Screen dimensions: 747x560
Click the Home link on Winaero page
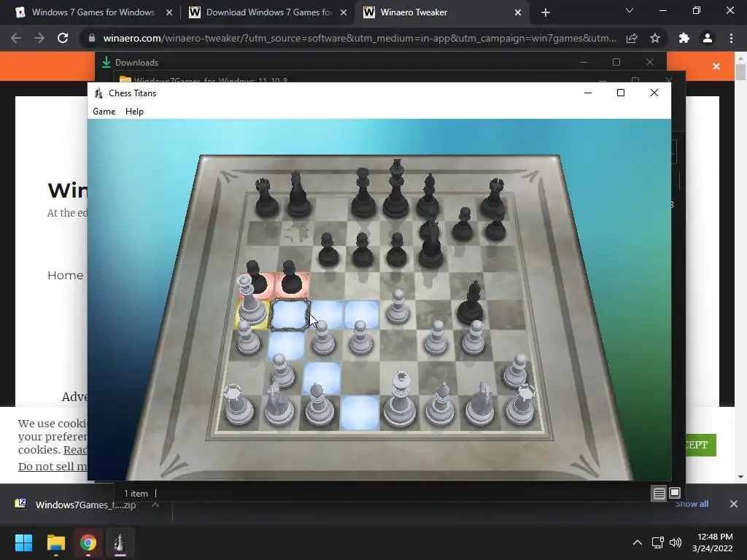pos(65,275)
